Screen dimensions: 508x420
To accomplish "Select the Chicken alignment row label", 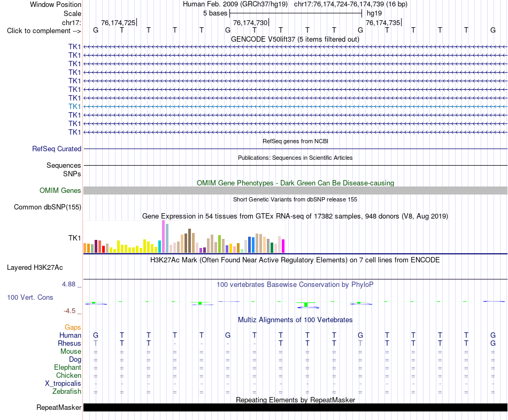I will [x=68, y=375].
